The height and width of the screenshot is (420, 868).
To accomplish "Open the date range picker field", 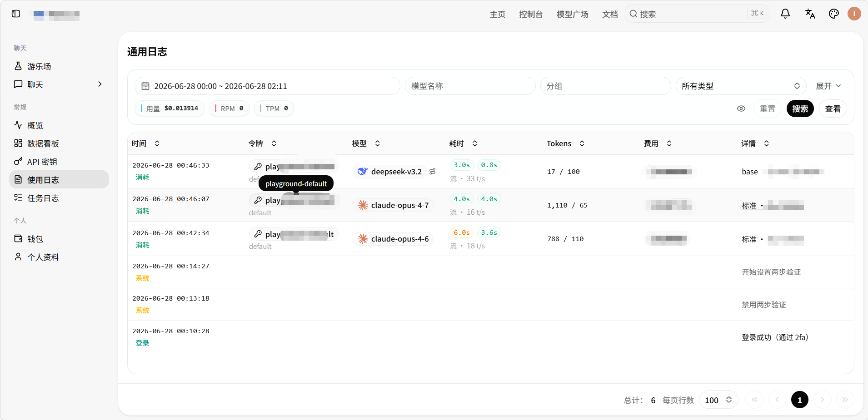I will (267, 86).
